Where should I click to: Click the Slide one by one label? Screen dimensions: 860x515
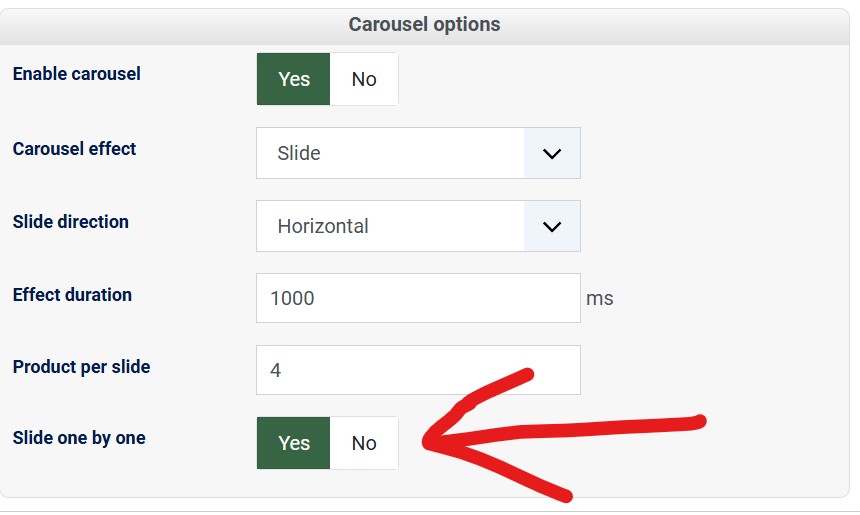tap(79, 438)
